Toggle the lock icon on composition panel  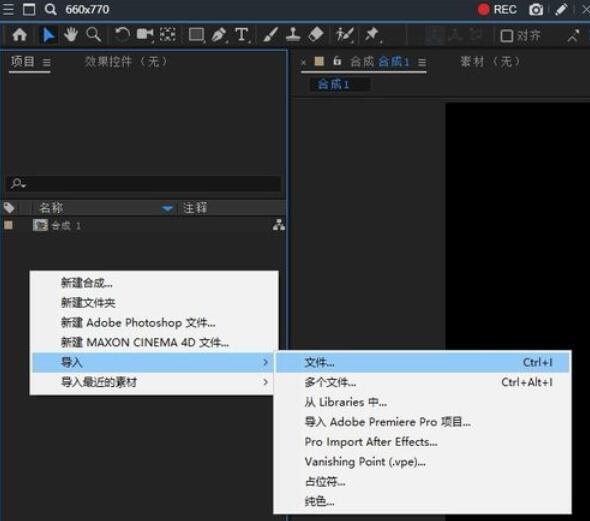click(x=337, y=61)
